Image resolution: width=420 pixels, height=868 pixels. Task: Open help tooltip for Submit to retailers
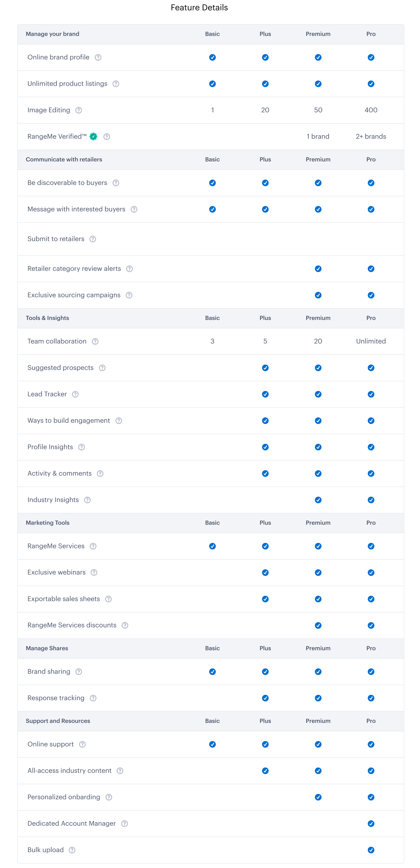pyautogui.click(x=93, y=239)
